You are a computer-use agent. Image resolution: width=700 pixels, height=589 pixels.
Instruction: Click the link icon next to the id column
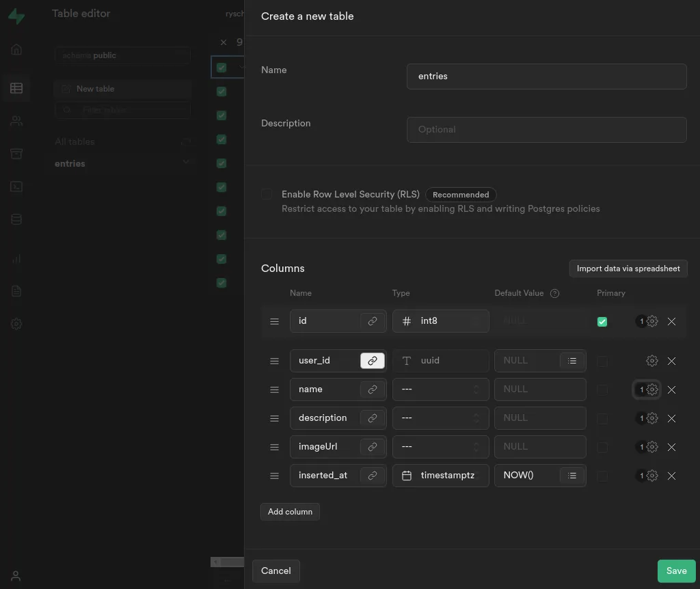pyautogui.click(x=373, y=321)
